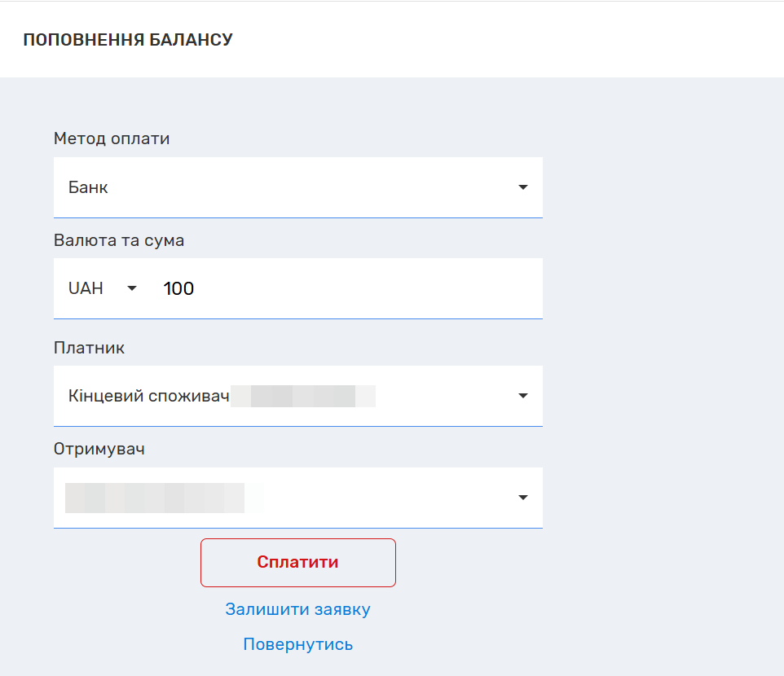Click the small arrow next to UAH
784x676 pixels.
pos(132,288)
